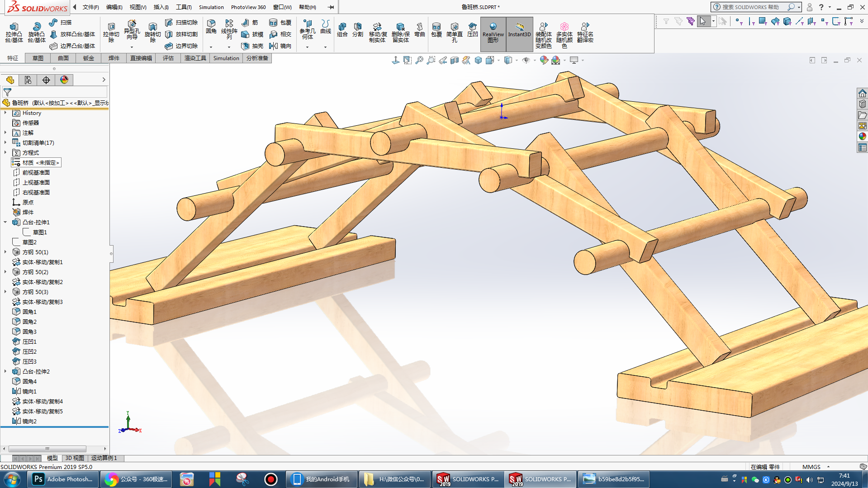This screenshot has height=488, width=868.
Task: Select 草图2 in the feature tree
Action: click(25, 242)
